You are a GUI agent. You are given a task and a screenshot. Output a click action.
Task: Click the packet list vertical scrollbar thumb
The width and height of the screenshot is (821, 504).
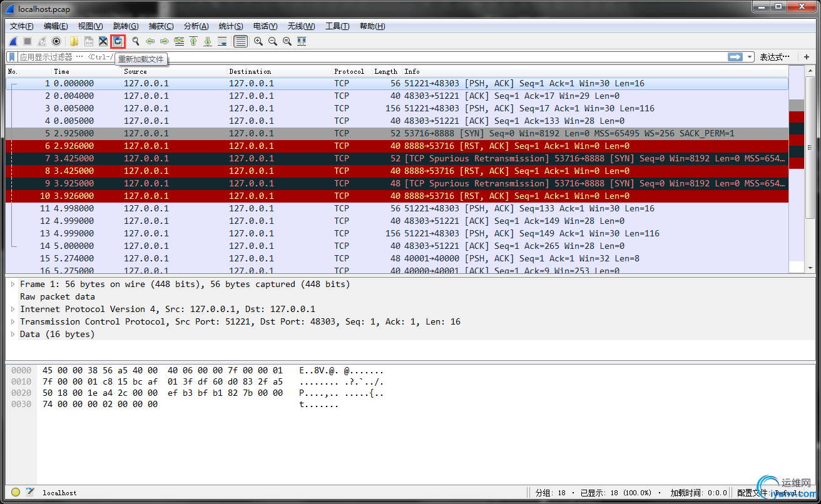pyautogui.click(x=810, y=147)
